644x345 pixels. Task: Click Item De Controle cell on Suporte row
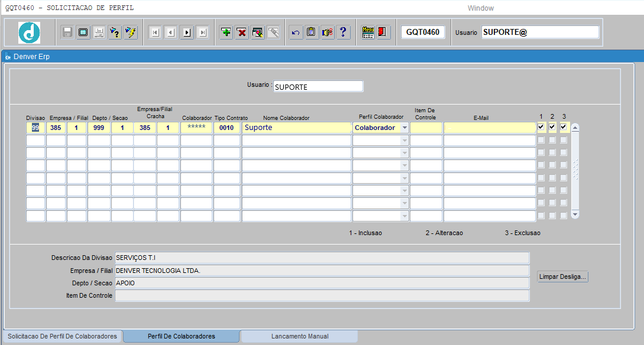[x=426, y=128]
